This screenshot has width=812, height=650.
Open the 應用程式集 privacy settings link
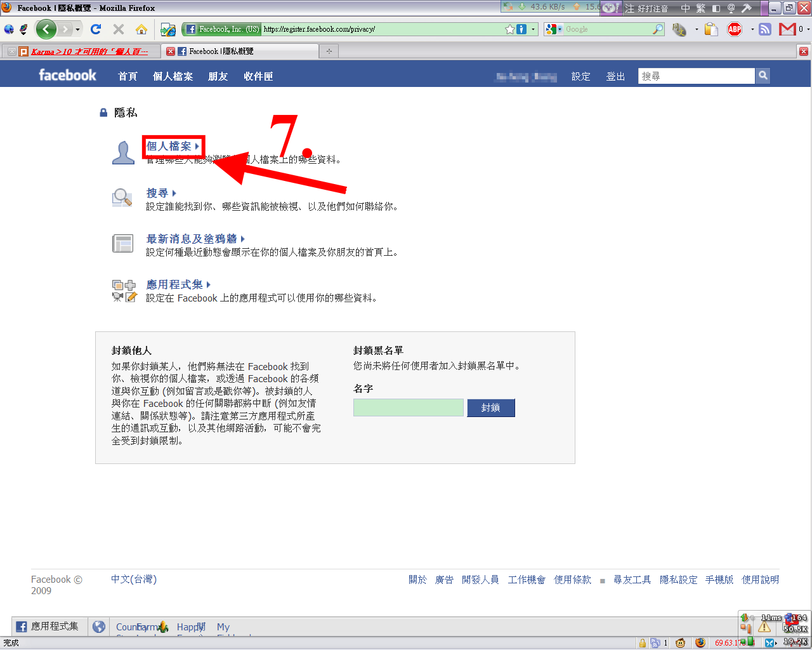178,284
